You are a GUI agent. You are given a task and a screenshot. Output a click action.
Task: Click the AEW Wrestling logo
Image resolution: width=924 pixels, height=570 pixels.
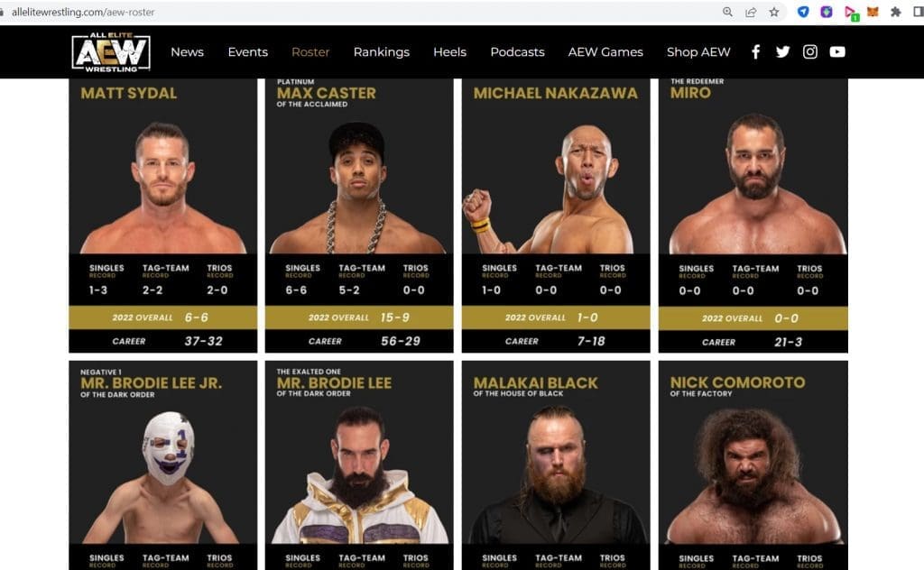coord(111,52)
